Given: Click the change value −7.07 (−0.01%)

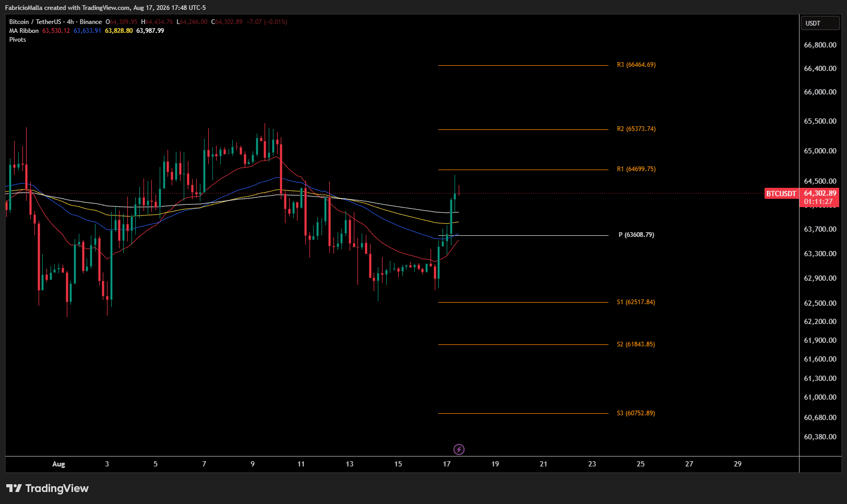Looking at the screenshot, I should pos(267,22).
